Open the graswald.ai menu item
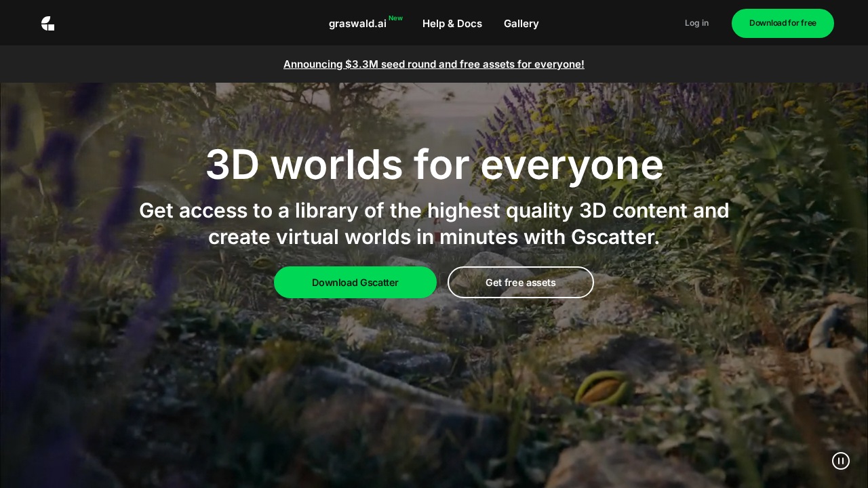The width and height of the screenshot is (868, 488). click(x=357, y=24)
